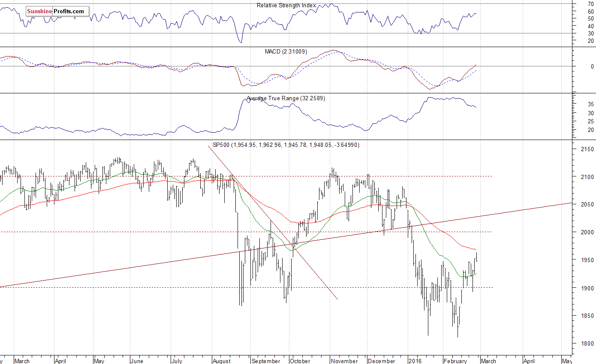
Task: Click the RSI 20 axis label
Action: click(x=591, y=41)
